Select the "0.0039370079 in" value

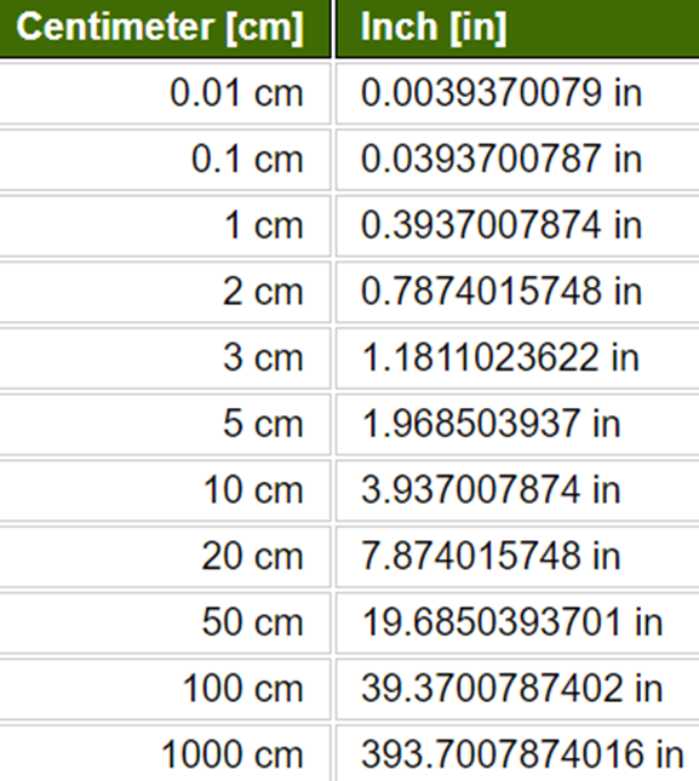[501, 93]
